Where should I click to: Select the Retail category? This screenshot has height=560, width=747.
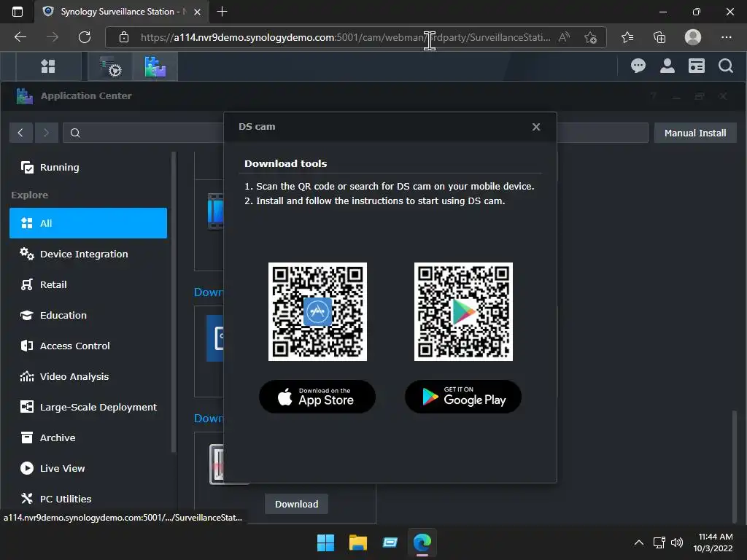pos(88,284)
